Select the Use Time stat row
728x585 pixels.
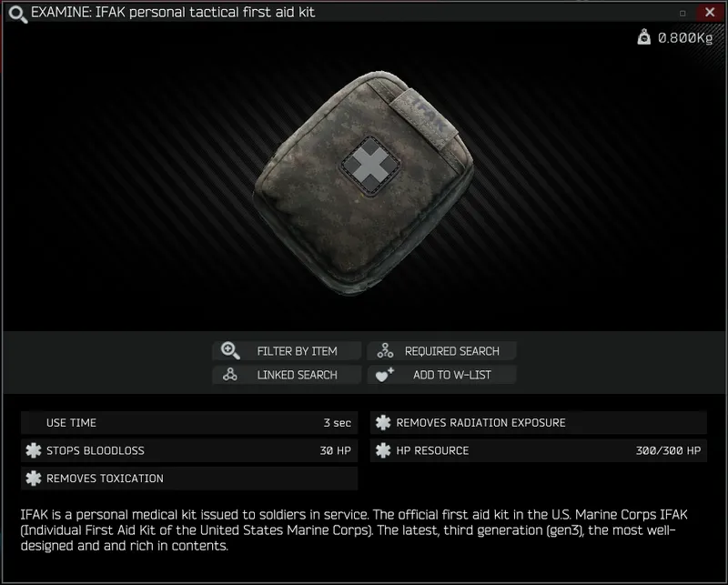coord(189,422)
